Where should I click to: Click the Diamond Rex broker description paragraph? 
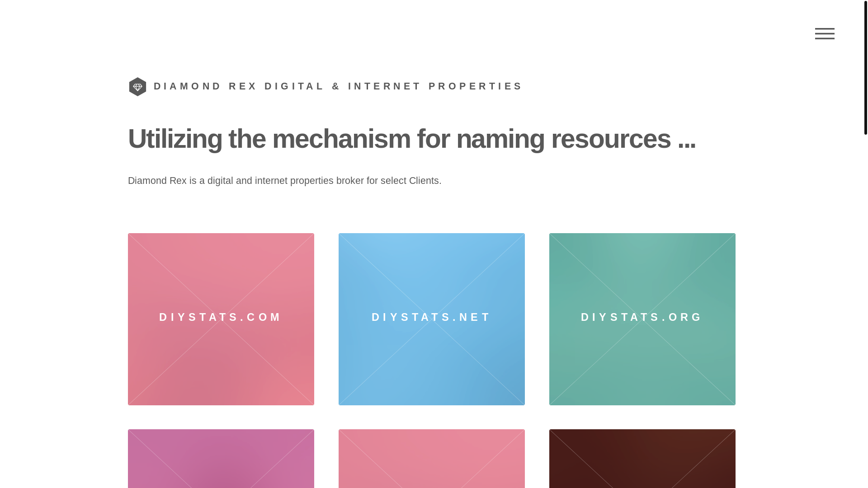pyautogui.click(x=284, y=181)
